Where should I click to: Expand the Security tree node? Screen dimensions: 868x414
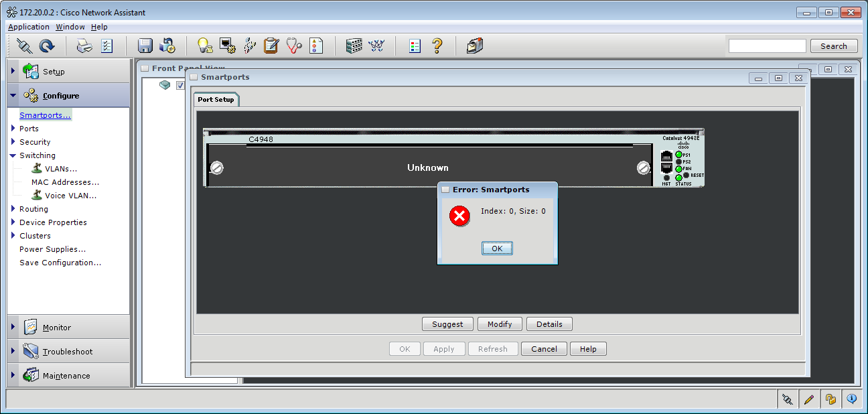tap(13, 141)
